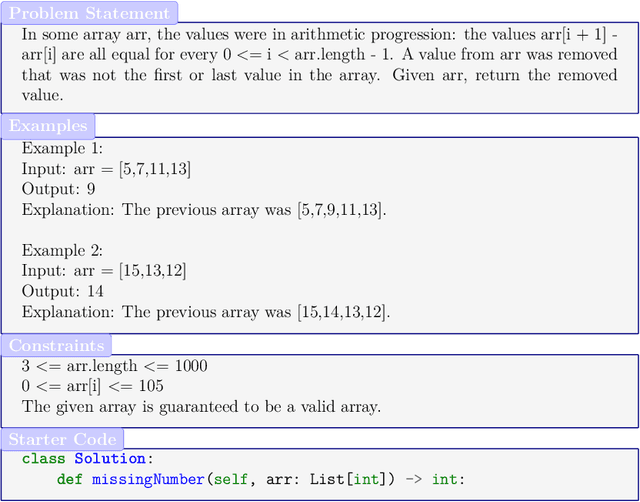Click the 'List[int]' type annotation
640x502 pixels.
[347, 479]
